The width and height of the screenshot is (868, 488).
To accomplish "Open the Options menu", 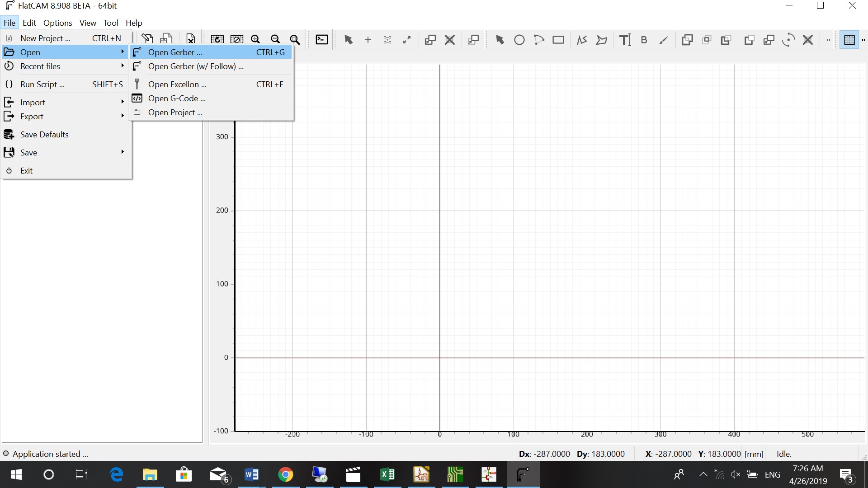I will 57,23.
